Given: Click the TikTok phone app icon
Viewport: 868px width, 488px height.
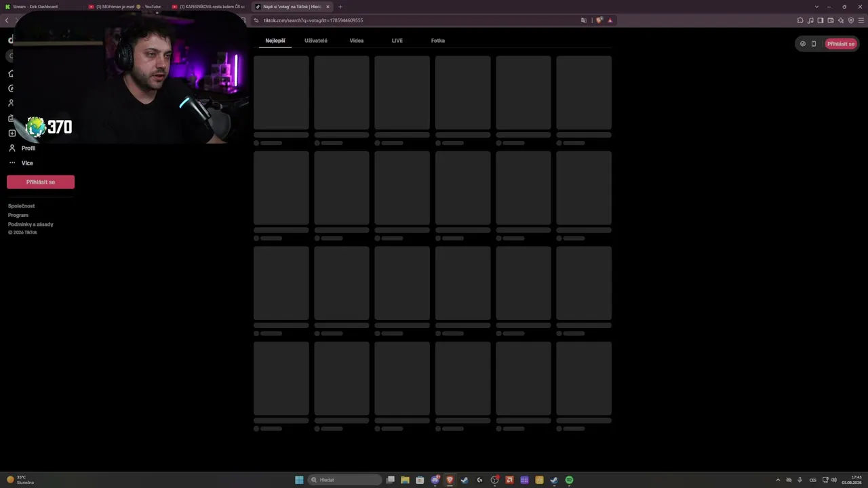Looking at the screenshot, I should tap(814, 44).
